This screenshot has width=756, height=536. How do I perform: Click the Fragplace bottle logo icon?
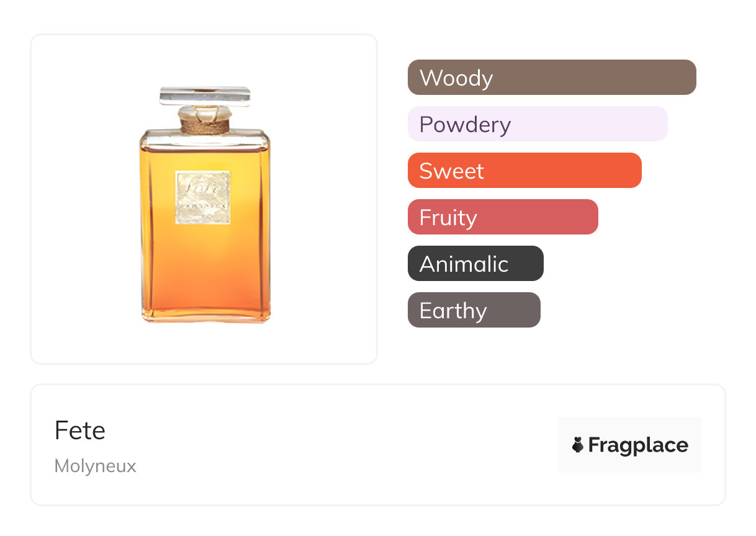(x=578, y=445)
